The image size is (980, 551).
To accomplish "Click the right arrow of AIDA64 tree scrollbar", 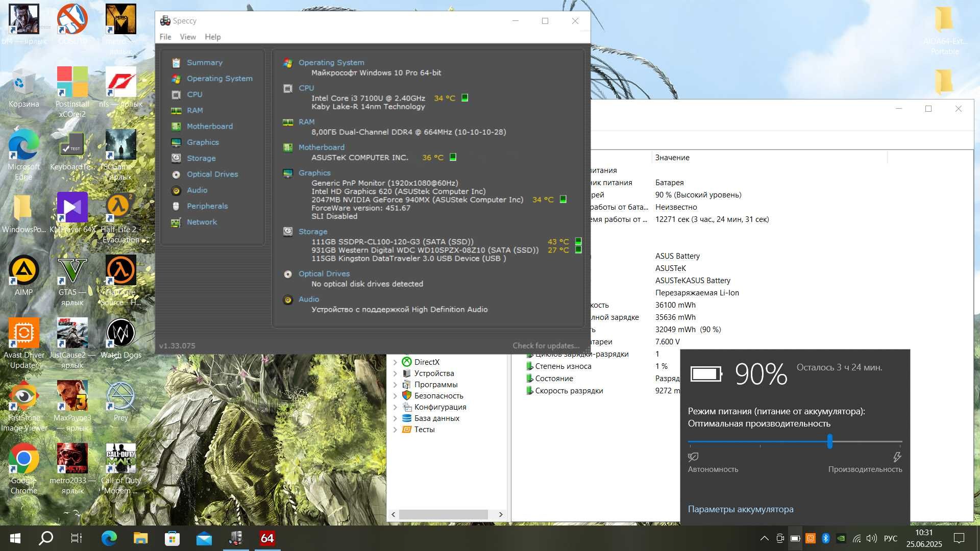I will [x=501, y=514].
